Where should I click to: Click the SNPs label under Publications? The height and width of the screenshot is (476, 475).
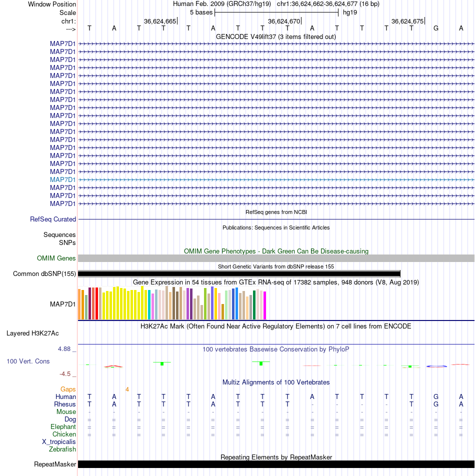coord(67,242)
